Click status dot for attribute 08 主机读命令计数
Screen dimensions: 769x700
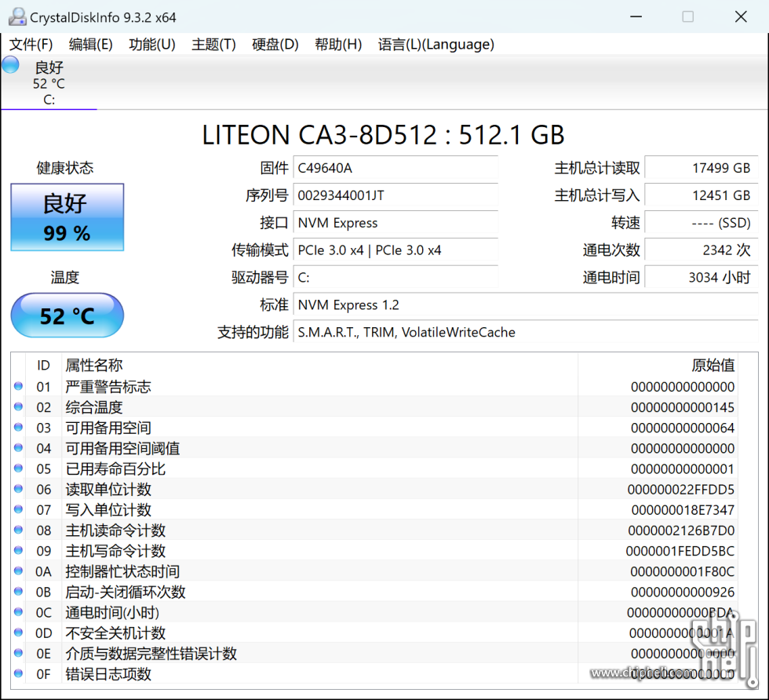19,530
